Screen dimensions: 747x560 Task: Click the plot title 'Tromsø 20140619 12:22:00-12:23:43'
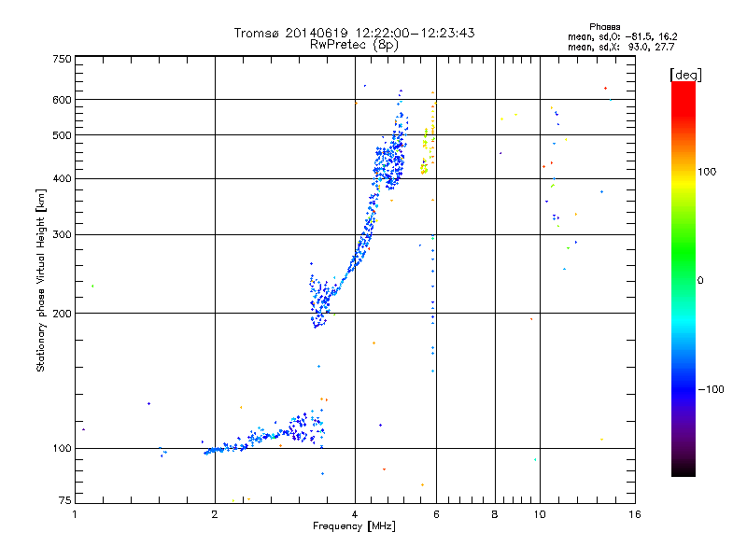point(354,33)
